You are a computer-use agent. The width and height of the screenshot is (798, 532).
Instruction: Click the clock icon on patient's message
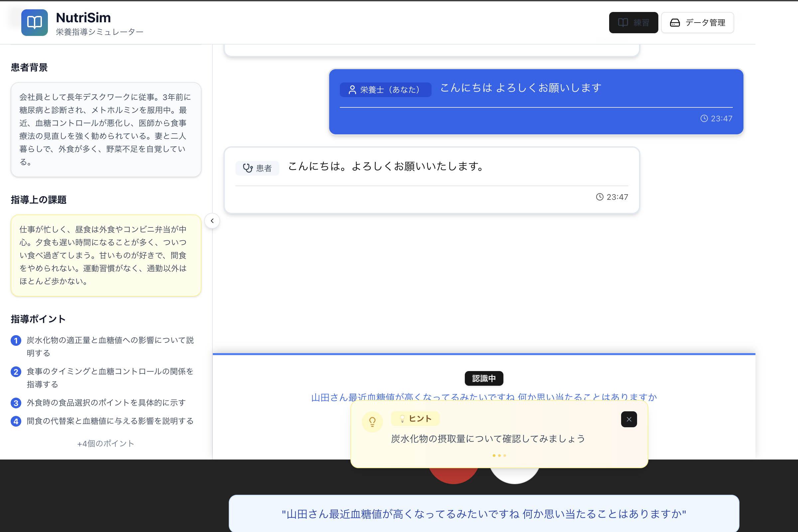[x=599, y=197]
